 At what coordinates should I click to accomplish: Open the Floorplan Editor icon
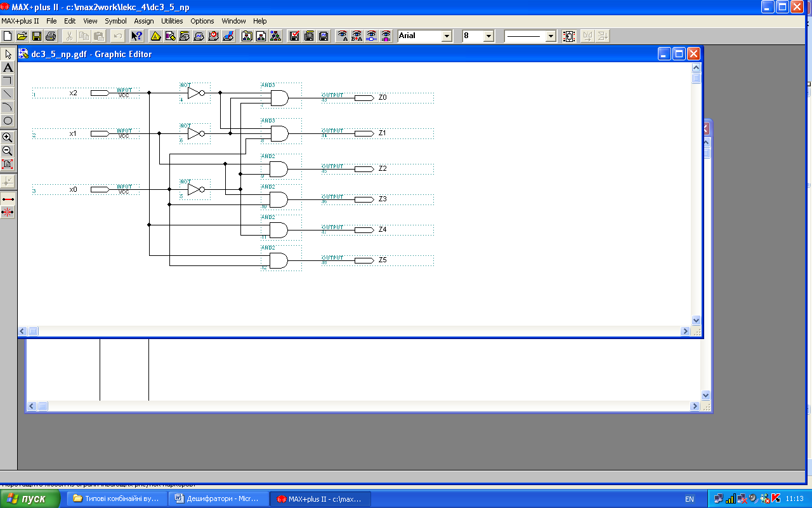169,36
